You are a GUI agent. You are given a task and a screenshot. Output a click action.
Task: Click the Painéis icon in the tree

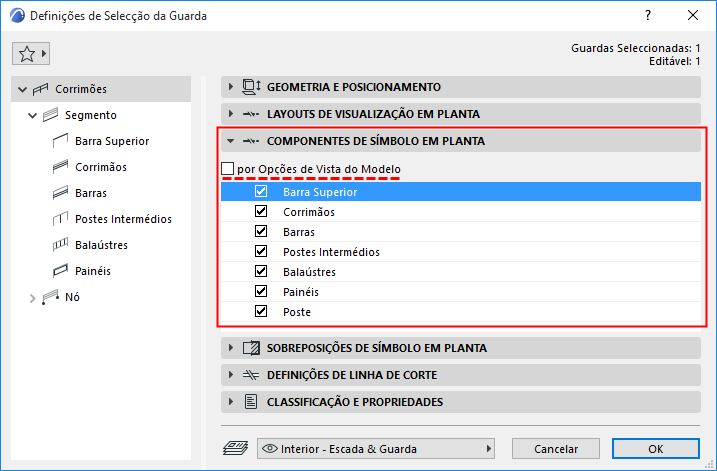click(59, 271)
